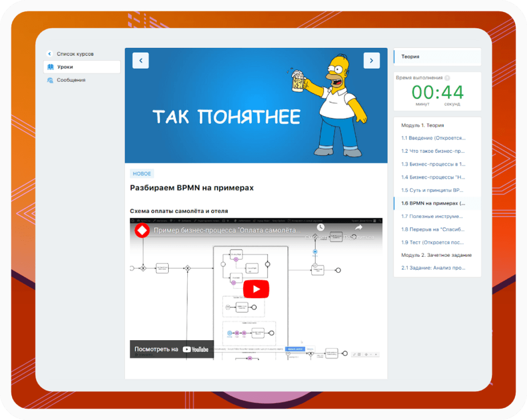The image size is (527, 420).
Task: Open Сообщения section
Action: click(x=71, y=80)
